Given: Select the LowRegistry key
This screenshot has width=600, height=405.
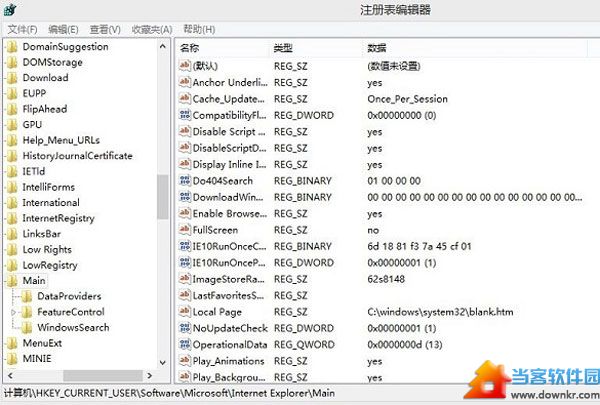Looking at the screenshot, I should (x=50, y=265).
